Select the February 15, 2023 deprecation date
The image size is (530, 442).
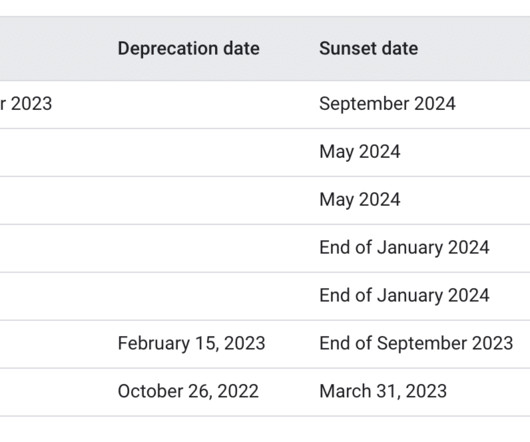[x=191, y=344]
